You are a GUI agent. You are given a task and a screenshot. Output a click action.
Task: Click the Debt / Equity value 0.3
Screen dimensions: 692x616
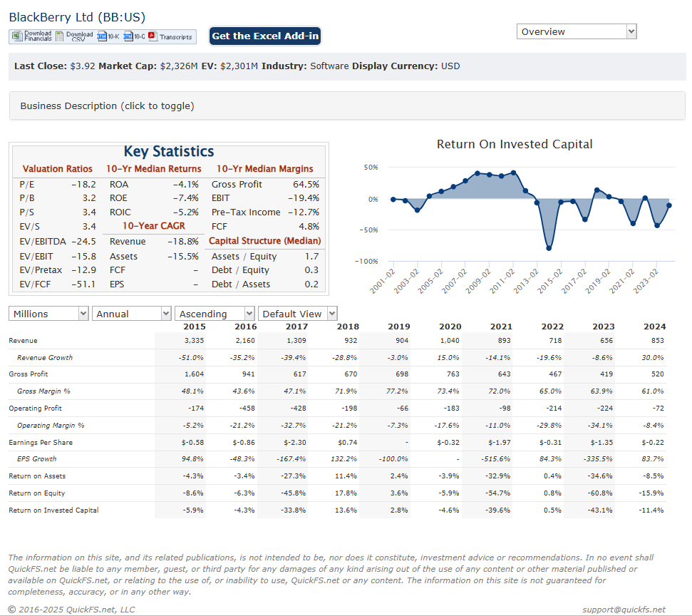(311, 270)
